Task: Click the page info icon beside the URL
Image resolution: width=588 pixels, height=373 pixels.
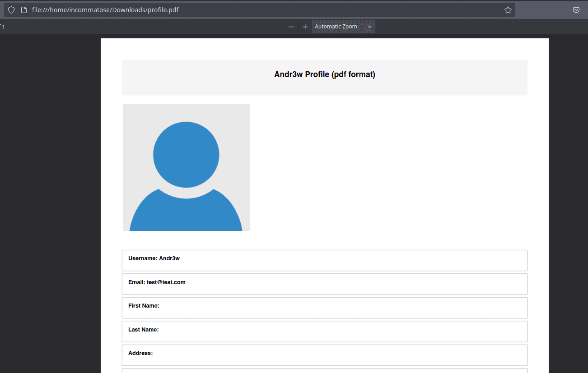Action: pyautogui.click(x=24, y=10)
